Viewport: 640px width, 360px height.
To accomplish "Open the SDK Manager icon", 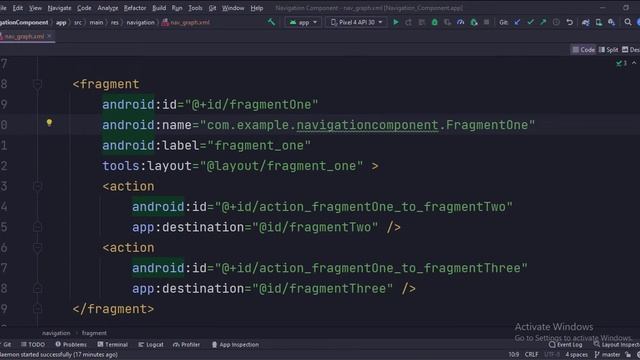I will pyautogui.click(x=611, y=22).
